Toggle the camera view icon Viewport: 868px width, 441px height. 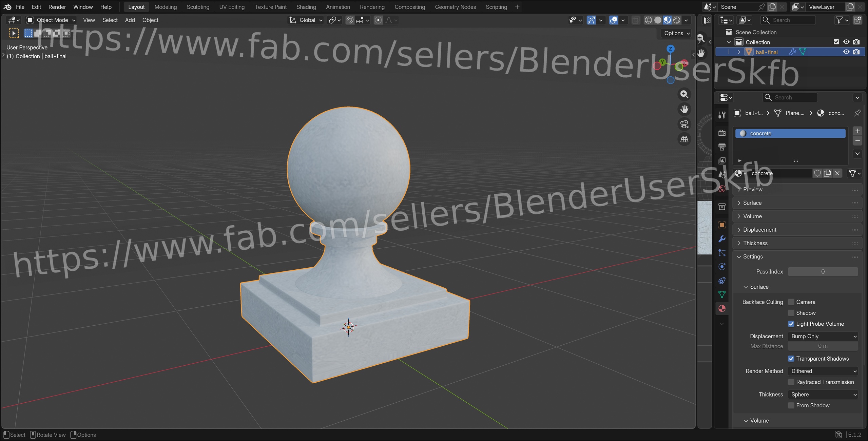coord(684,124)
